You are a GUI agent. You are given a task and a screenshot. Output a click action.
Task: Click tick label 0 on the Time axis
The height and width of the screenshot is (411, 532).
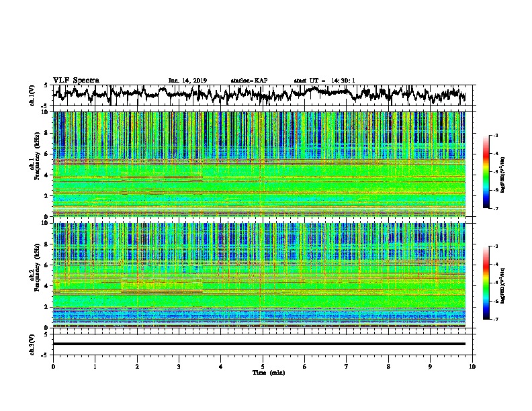pos(53,367)
